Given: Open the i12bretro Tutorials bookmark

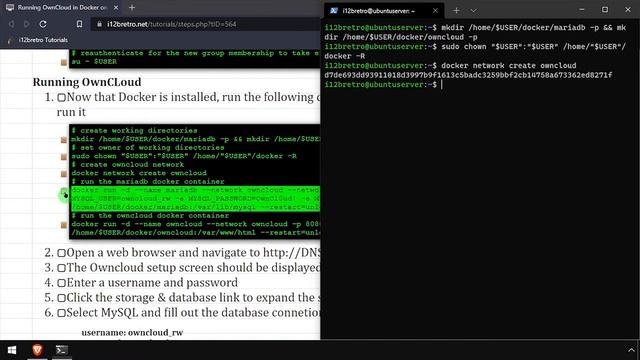Looking at the screenshot, I should point(38,40).
